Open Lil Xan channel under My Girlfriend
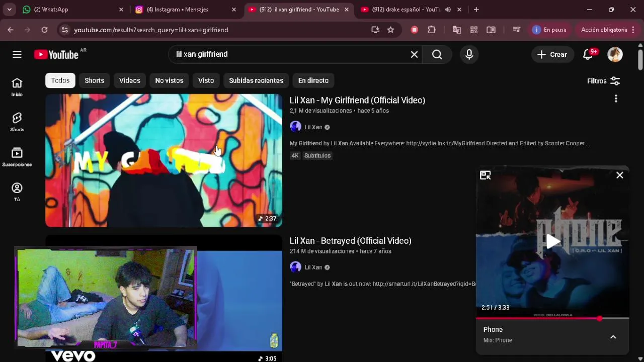644x362 pixels. pos(313,127)
